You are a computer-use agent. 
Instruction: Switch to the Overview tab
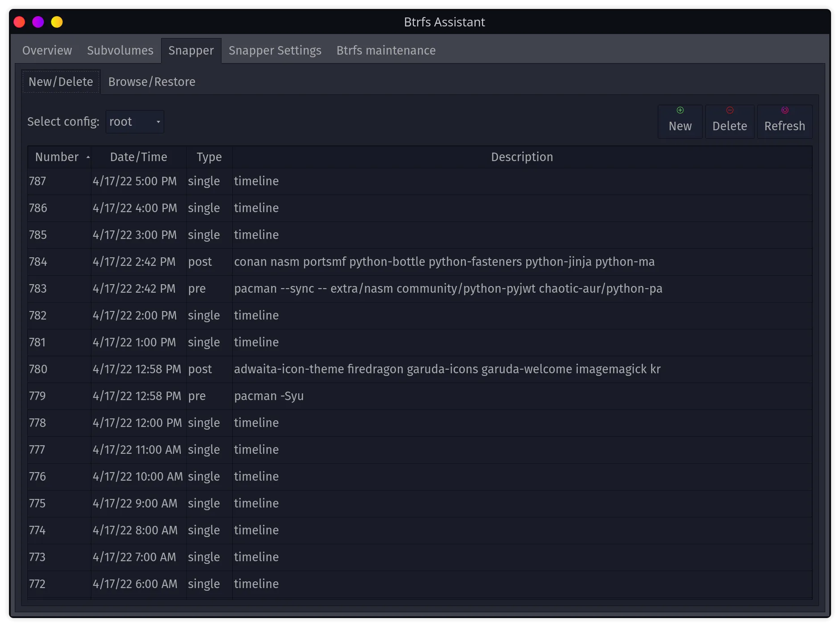pos(47,51)
